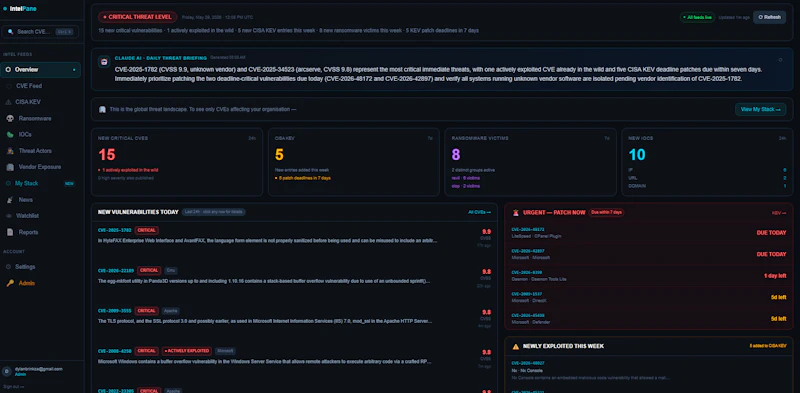Click the Admin key icon
The image size is (800, 393).
pyautogui.click(x=10, y=283)
